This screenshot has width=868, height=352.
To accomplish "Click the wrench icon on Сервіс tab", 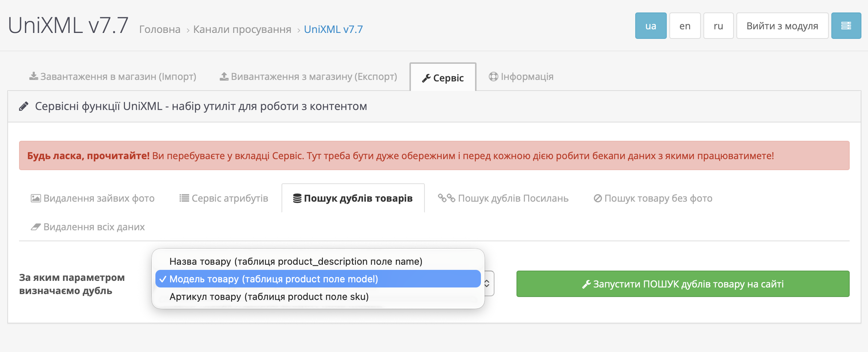I will pos(426,78).
